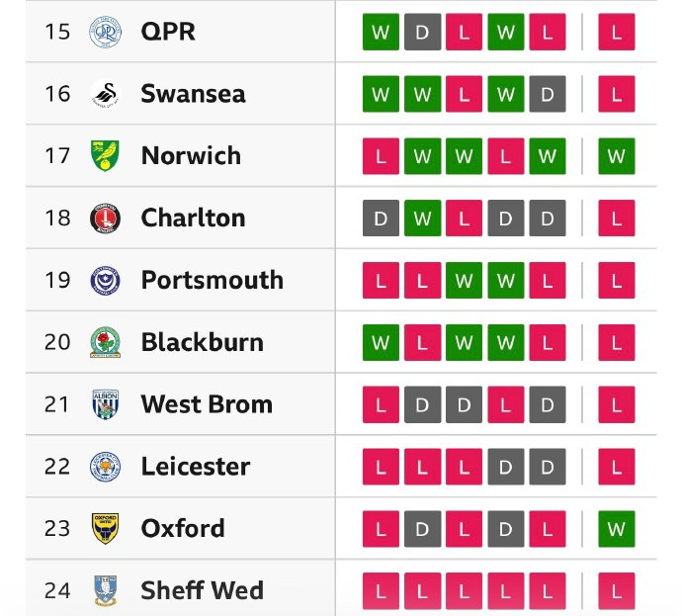The image size is (682, 616).
Task: Select the Sheff Wed owl badge
Action: click(x=105, y=590)
